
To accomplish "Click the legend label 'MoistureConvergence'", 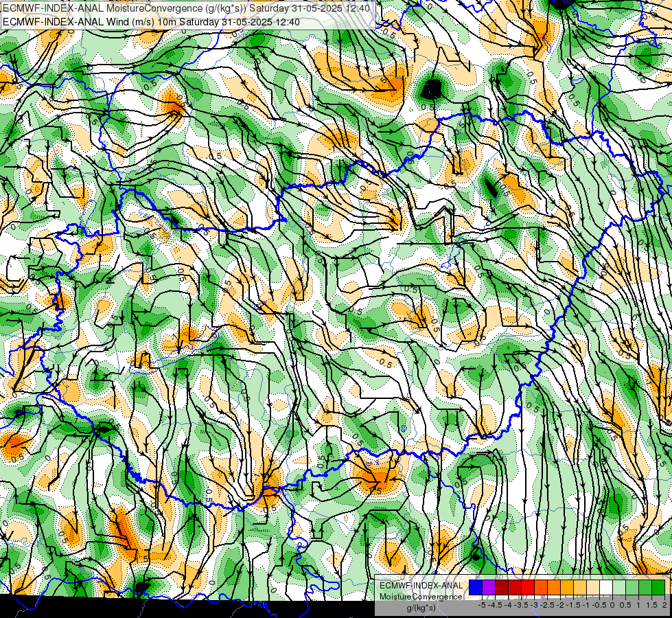I will coord(421,597).
